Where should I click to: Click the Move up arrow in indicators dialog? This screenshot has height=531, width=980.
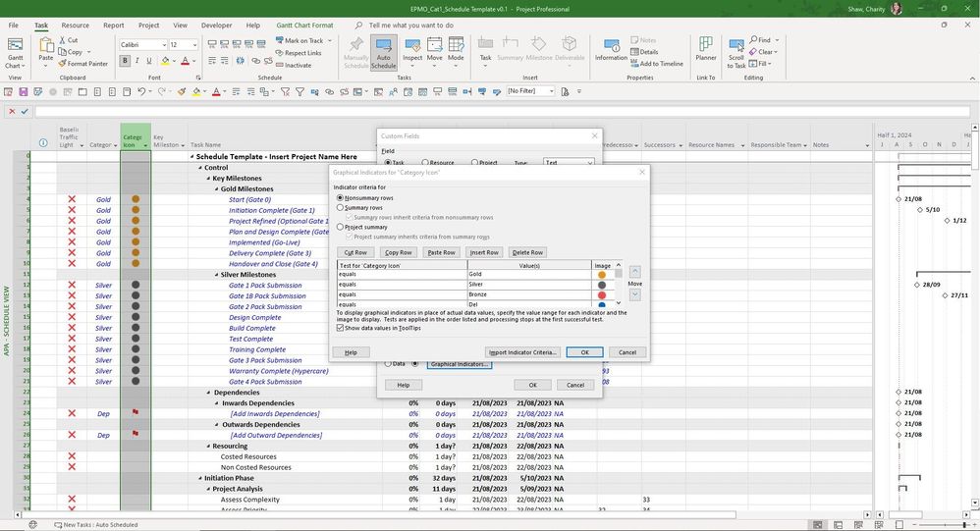tap(635, 272)
